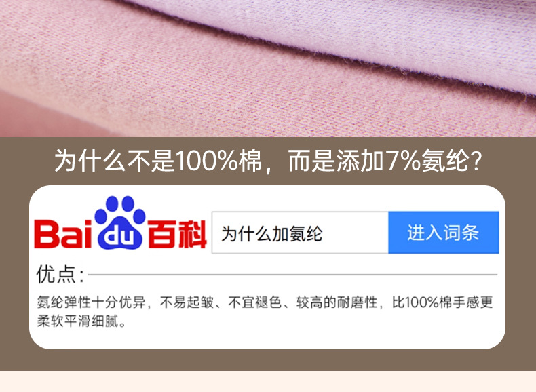The width and height of the screenshot is (536, 392).
Task: Click the 进入词条 blue button
Action: (443, 233)
